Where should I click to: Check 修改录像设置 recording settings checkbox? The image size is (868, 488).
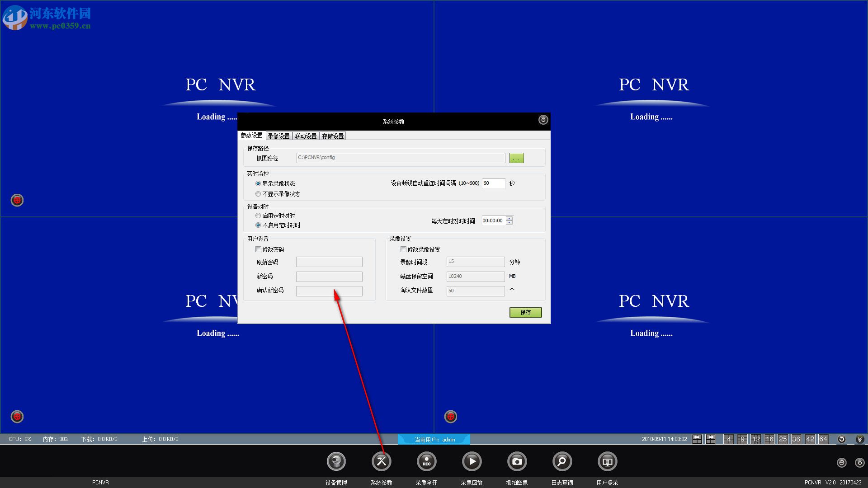(403, 249)
